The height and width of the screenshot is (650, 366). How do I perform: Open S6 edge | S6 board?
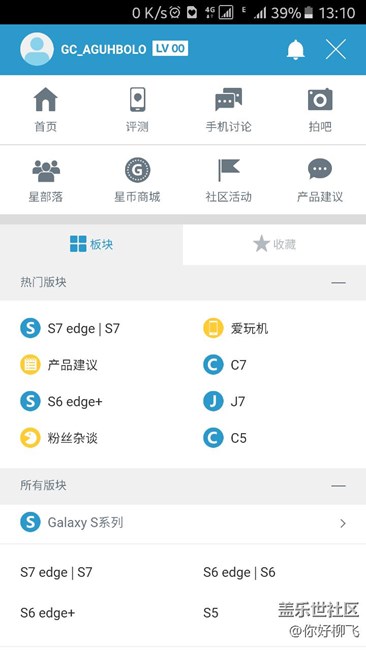(x=239, y=572)
